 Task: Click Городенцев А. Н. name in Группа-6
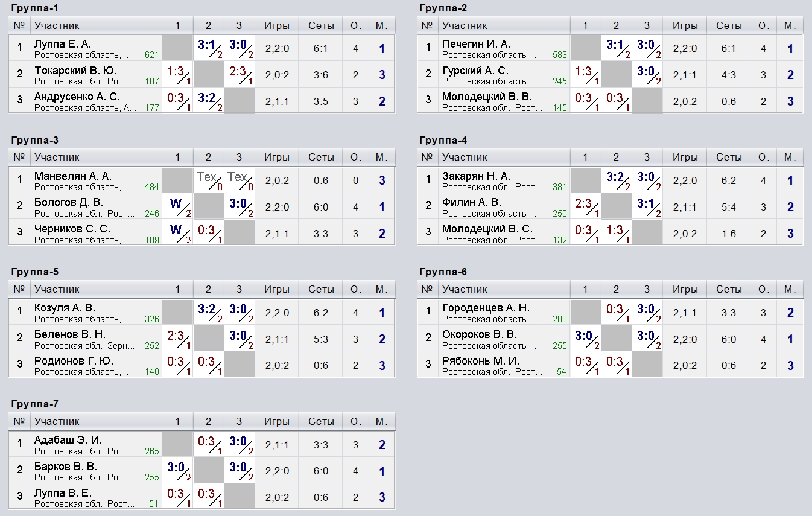point(486,308)
